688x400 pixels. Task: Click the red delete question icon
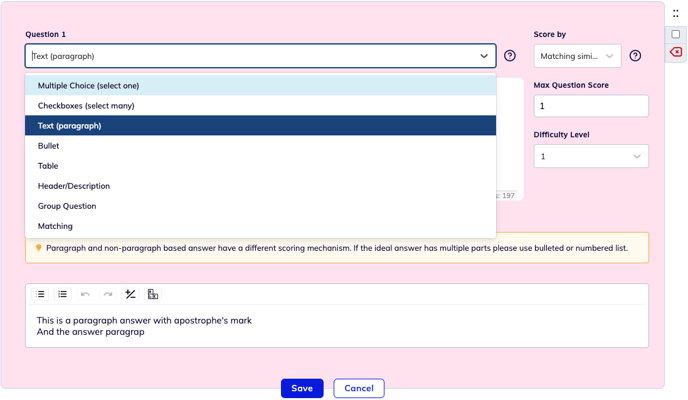point(676,52)
